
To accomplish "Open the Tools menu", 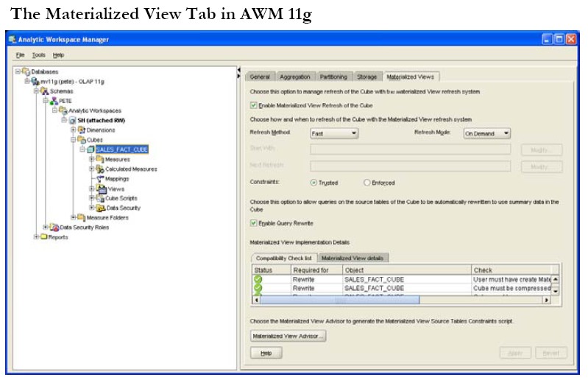I will pos(38,54).
